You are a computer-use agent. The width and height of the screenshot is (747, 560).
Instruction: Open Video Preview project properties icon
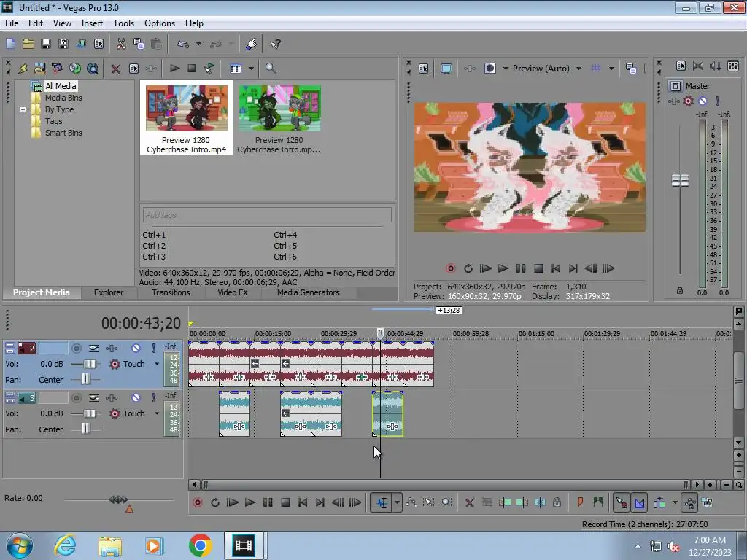(x=424, y=69)
